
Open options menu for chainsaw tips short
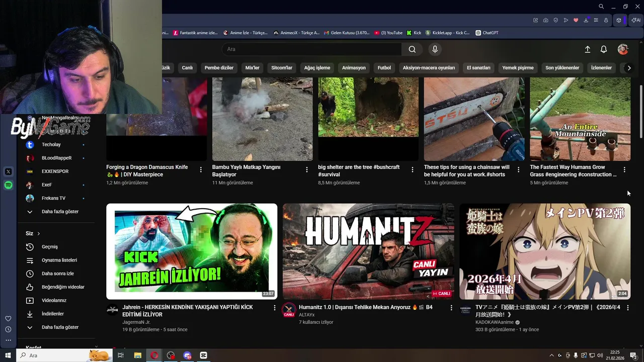[518, 170]
